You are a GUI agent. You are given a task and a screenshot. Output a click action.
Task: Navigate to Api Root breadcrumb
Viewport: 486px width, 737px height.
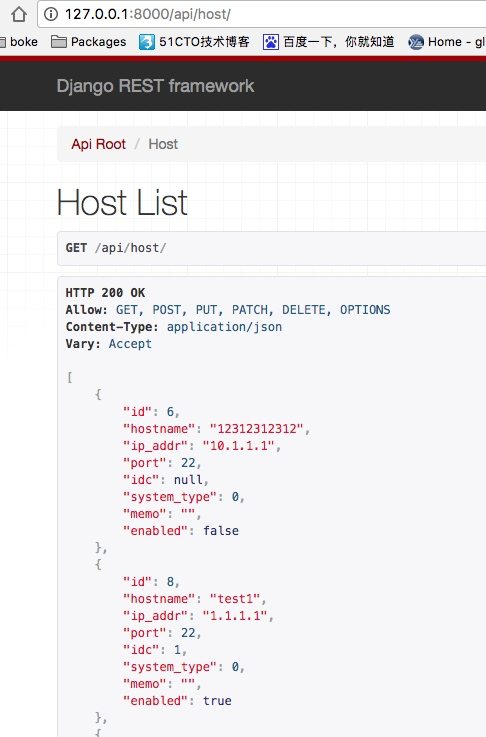tap(98, 144)
